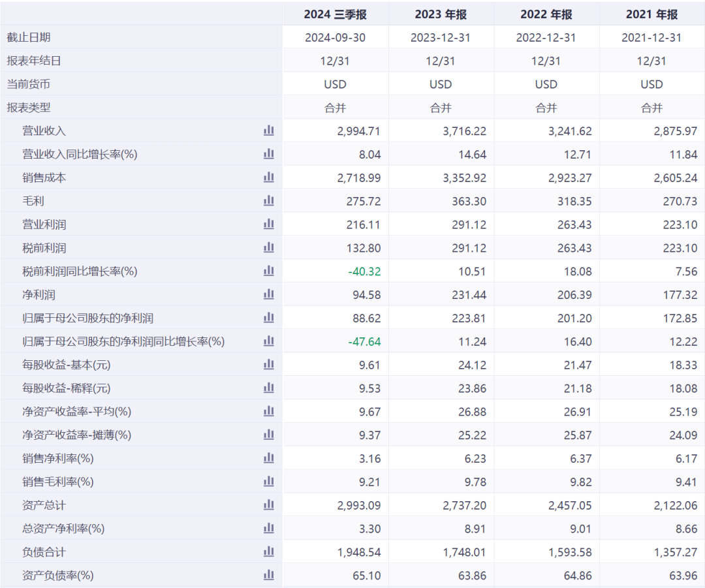The image size is (705, 588).
Task: Click chart icon for 每股收益-基本(元)
Action: pos(268,365)
